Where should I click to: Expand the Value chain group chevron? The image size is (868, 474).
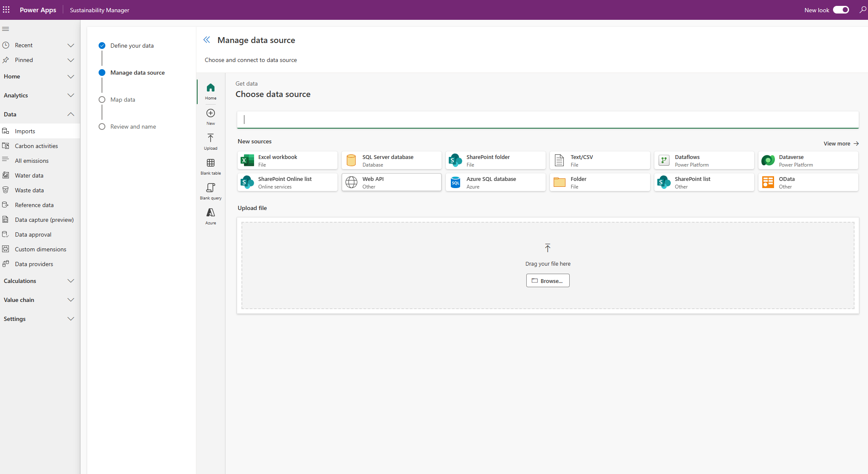tap(71, 300)
